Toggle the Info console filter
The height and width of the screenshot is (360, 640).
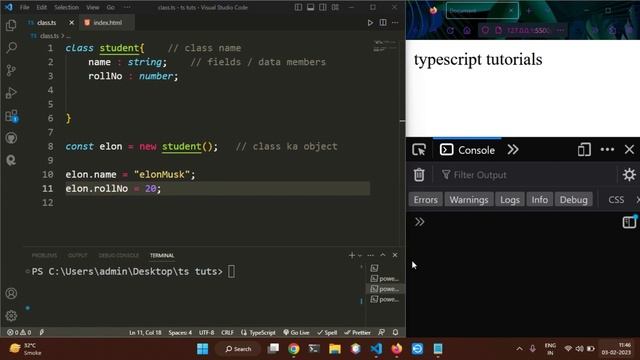[x=539, y=200]
